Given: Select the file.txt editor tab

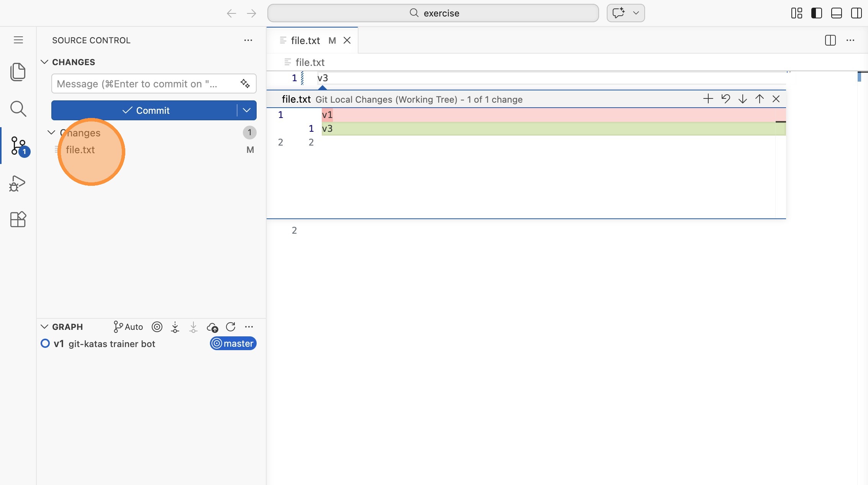Looking at the screenshot, I should point(305,40).
